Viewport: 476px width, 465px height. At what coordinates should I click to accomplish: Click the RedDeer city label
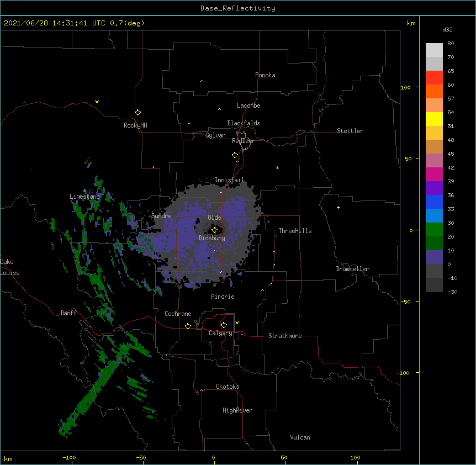pos(243,141)
